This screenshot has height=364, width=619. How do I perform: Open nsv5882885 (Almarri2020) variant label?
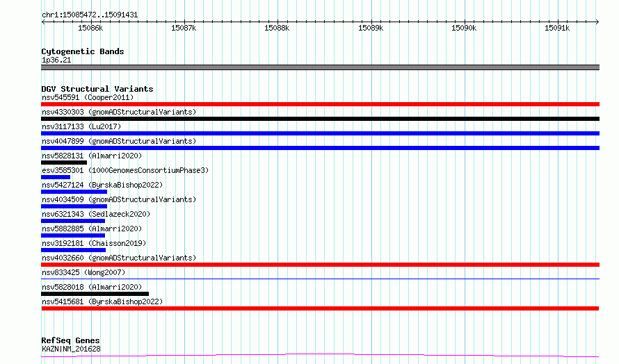pos(92,229)
